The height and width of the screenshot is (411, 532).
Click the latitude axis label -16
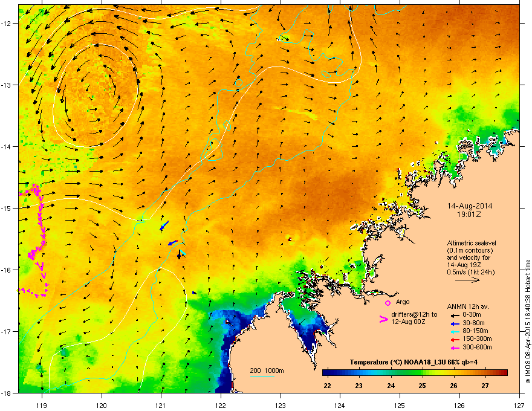click(6, 270)
